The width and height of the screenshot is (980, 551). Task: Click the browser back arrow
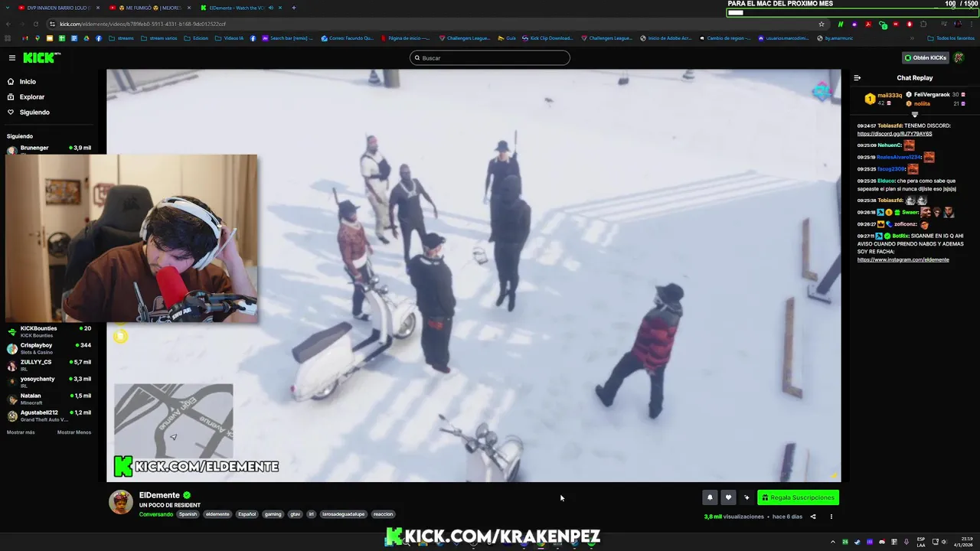click(8, 24)
